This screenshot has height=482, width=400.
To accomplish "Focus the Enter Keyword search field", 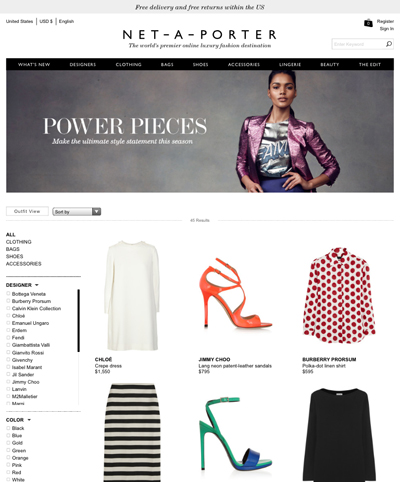I will [359, 44].
